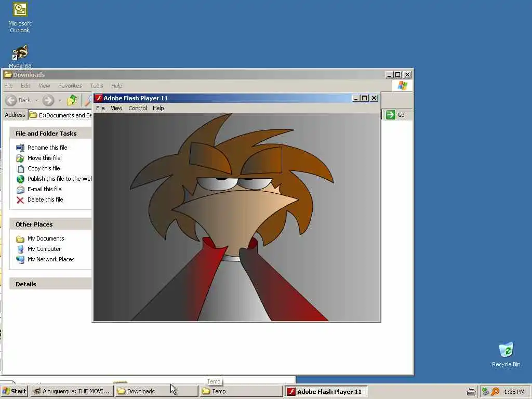This screenshot has width=532, height=399.
Task: Click Adobe Flash Player 11 taskbar button
Action: click(326, 392)
